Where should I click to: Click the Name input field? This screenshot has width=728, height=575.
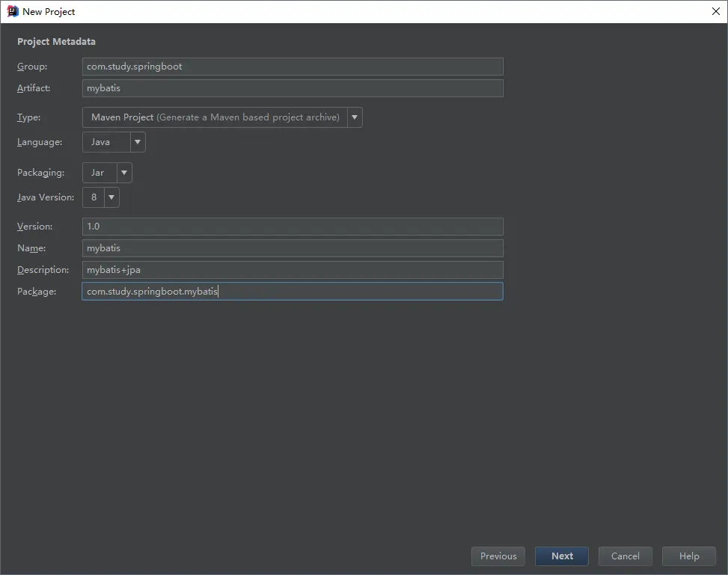[293, 248]
